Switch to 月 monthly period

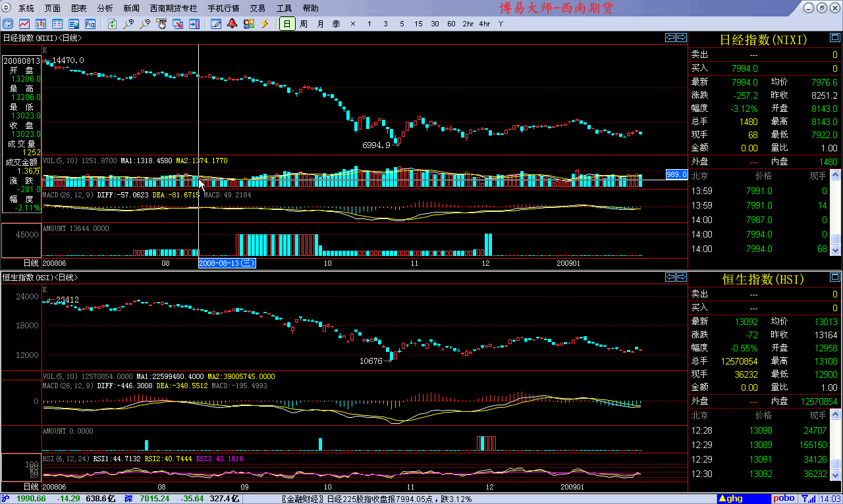320,24
